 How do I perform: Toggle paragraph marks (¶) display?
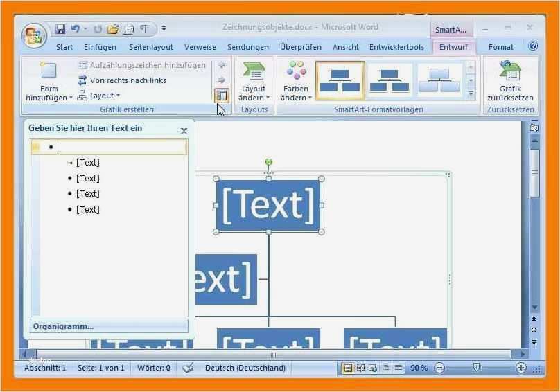pos(143,29)
